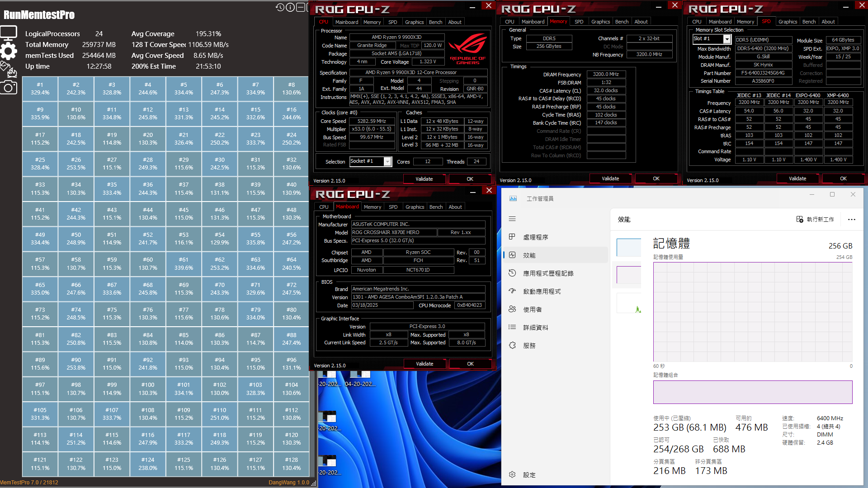
Task: Select the burn-in test icon in MemTestPro
Action: pos(8,70)
